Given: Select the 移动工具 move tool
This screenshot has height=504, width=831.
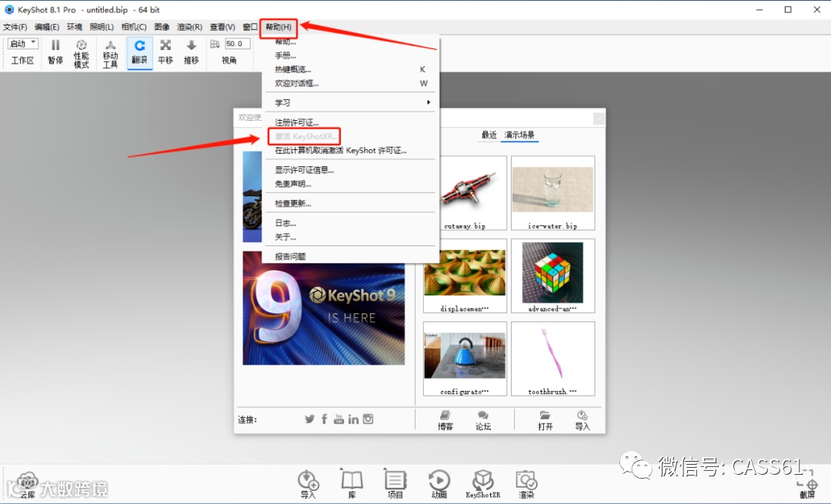Looking at the screenshot, I should point(110,54).
